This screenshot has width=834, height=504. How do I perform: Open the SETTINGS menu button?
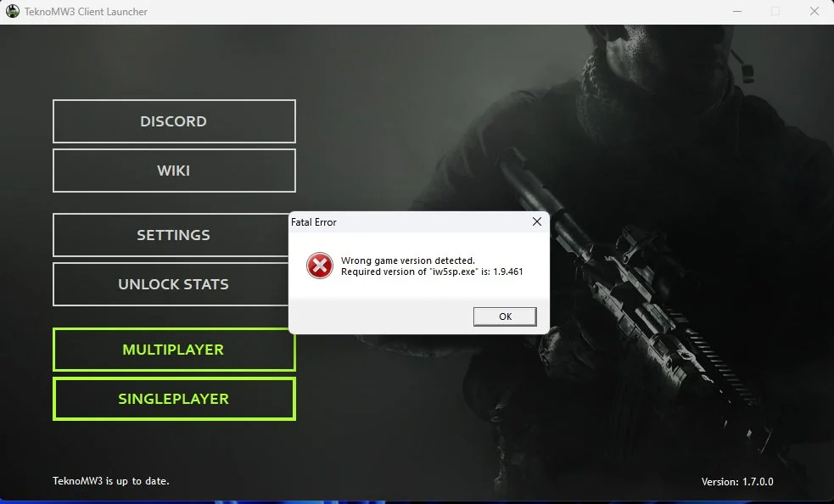tap(171, 235)
